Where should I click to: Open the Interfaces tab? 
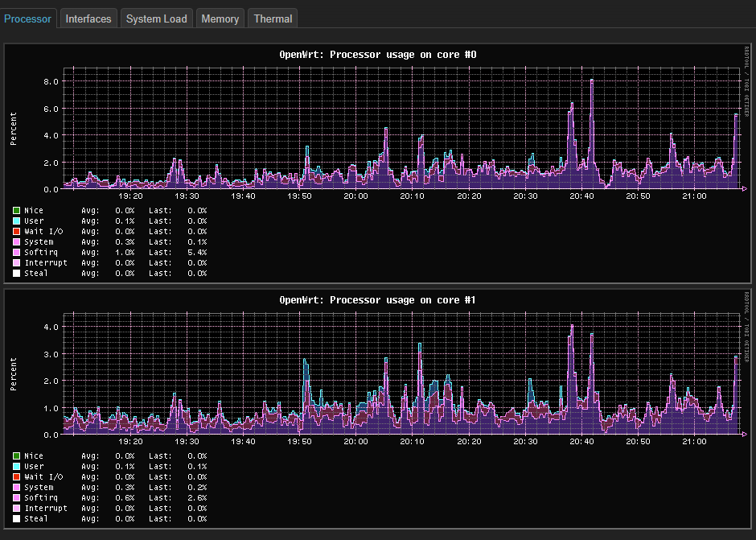[x=88, y=19]
